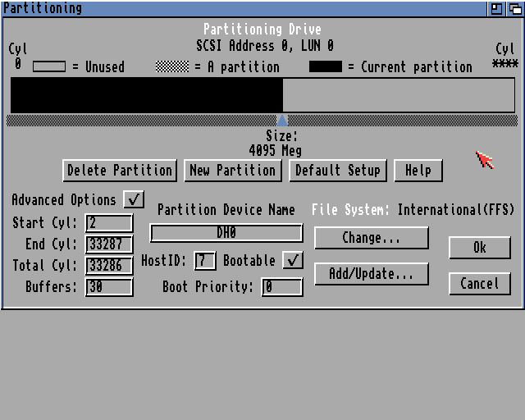
Task: Click the DH0 partition device name field
Action: (x=226, y=233)
